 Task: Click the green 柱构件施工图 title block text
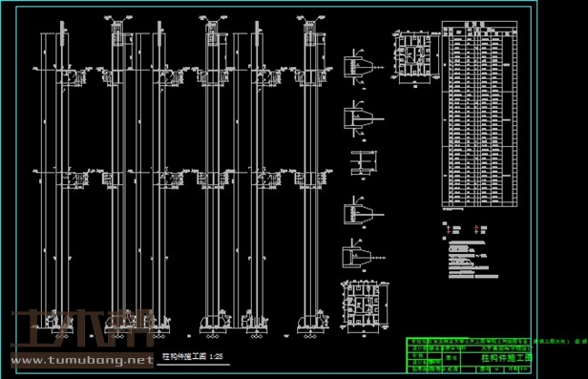click(x=507, y=358)
